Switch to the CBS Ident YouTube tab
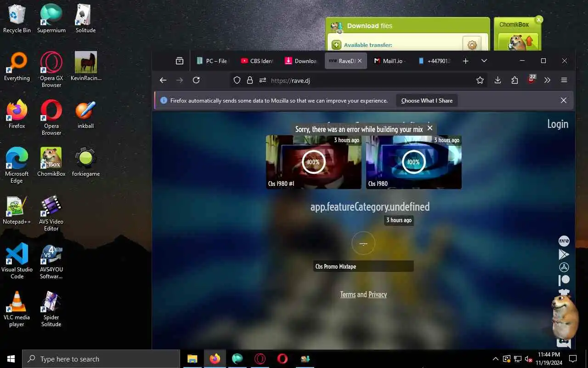The width and height of the screenshot is (588, 368). 256,61
